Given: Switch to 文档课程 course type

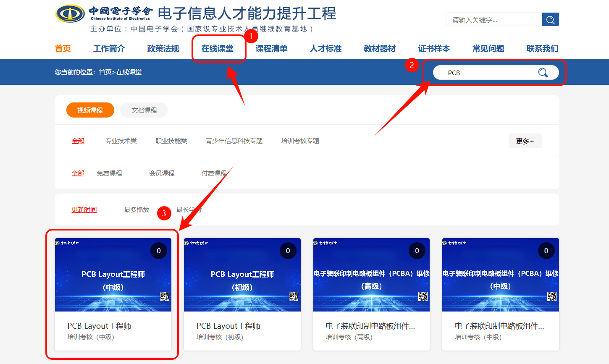Looking at the screenshot, I should click(144, 110).
